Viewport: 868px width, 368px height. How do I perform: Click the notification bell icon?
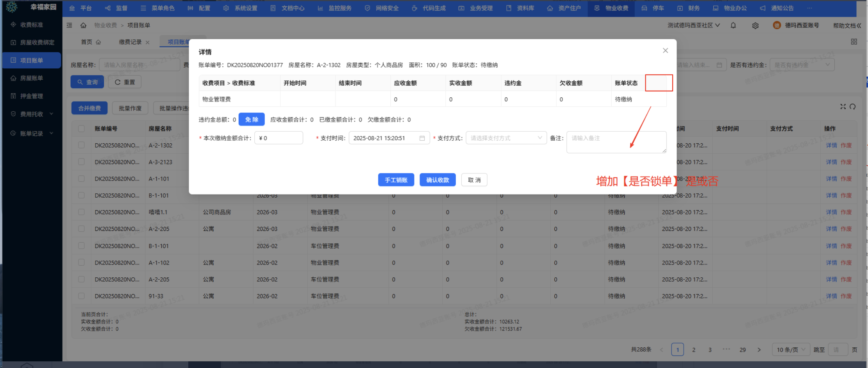[733, 25]
